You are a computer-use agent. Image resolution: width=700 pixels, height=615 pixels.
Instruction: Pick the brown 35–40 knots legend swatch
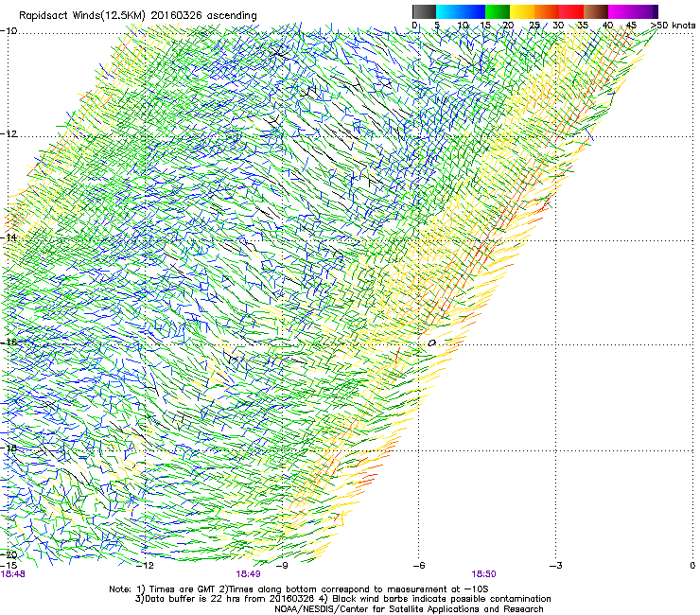596,11
